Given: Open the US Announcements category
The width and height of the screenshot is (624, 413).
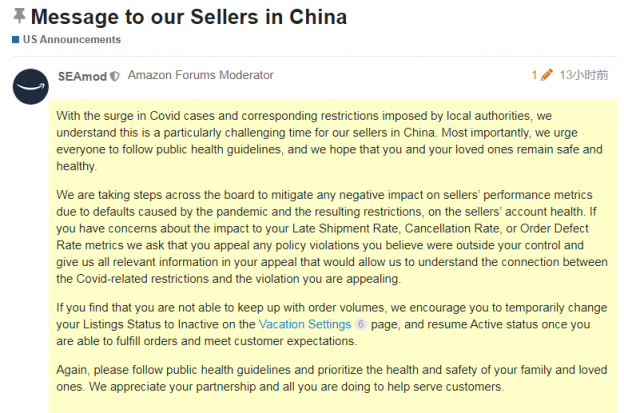Looking at the screenshot, I should [x=72, y=39].
